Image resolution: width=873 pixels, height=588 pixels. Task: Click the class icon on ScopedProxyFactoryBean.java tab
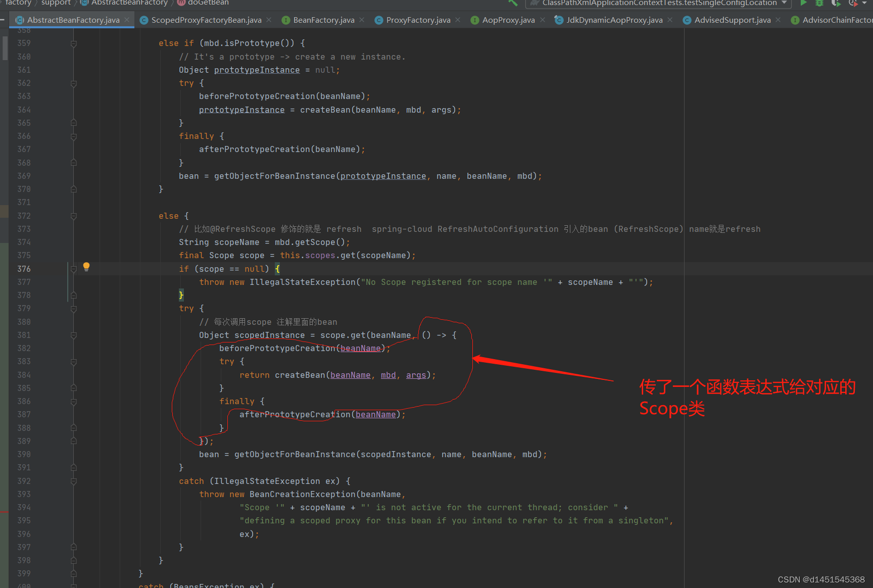click(144, 20)
